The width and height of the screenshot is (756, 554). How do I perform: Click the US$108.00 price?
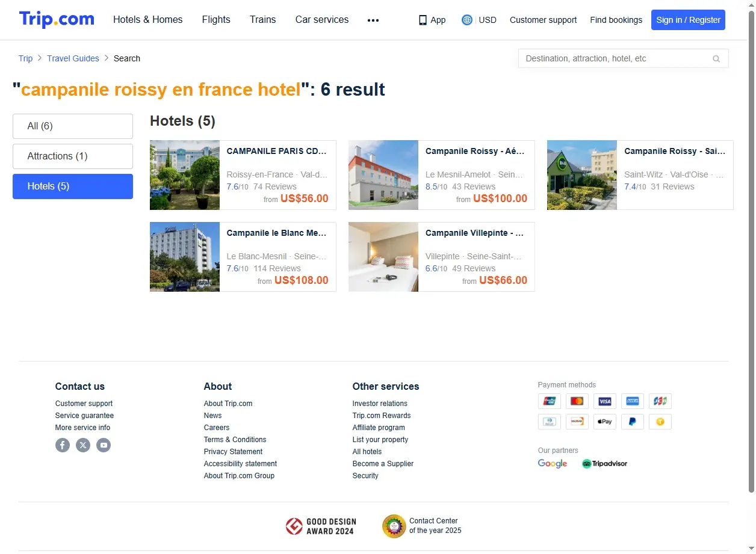point(302,280)
